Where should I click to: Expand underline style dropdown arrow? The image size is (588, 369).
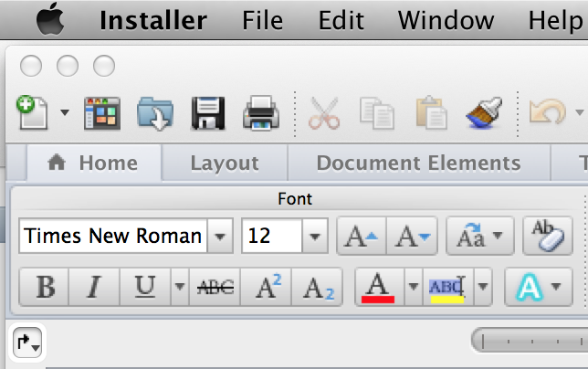[180, 287]
